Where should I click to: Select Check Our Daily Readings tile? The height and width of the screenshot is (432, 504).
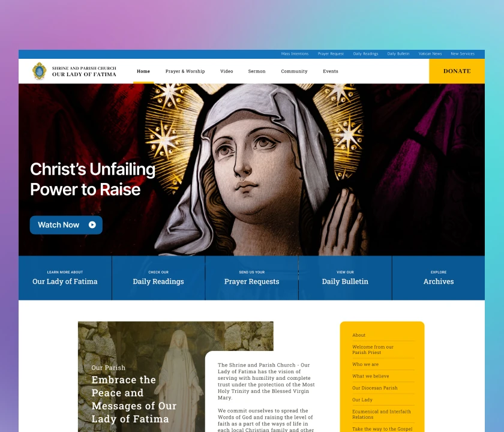click(158, 278)
